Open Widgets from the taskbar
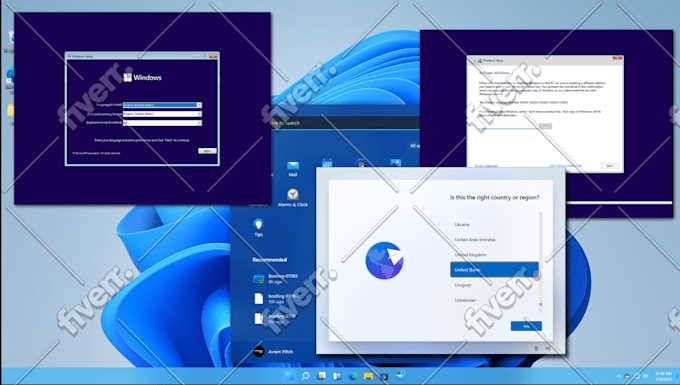Viewport: 680px width, 385px height. [x=337, y=376]
